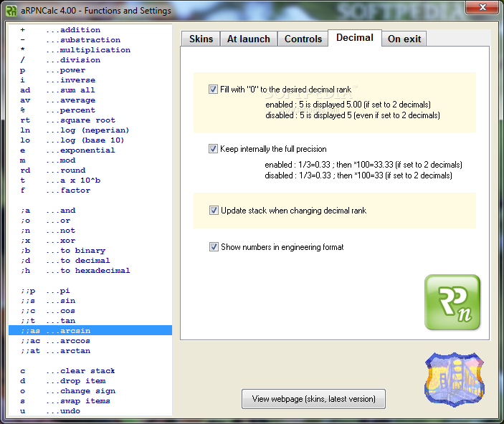Click the "t ...a x 10^b" row
The height and width of the screenshot is (424, 504).
click(90, 180)
